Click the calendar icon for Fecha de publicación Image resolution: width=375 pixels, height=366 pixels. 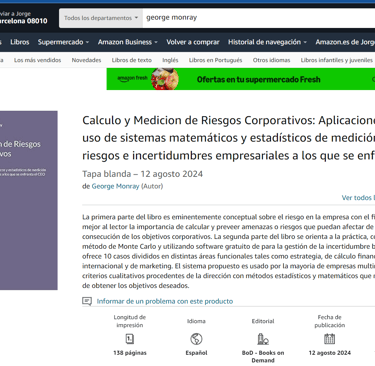(329, 339)
